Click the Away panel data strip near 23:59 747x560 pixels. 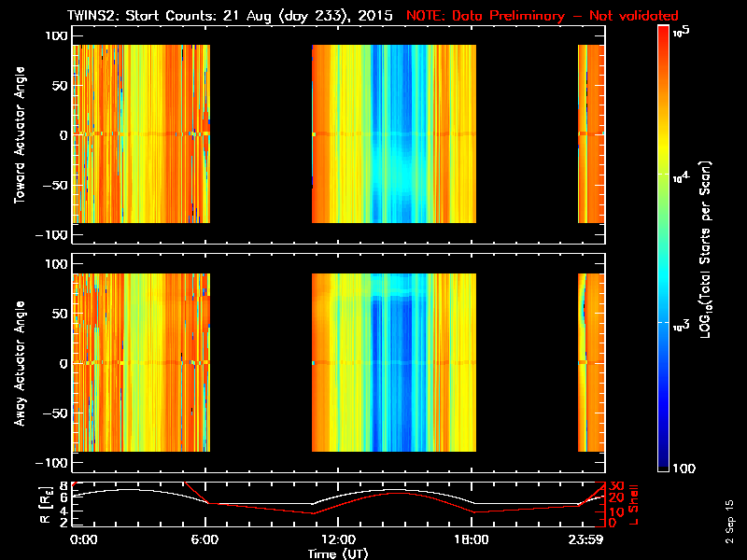point(591,362)
